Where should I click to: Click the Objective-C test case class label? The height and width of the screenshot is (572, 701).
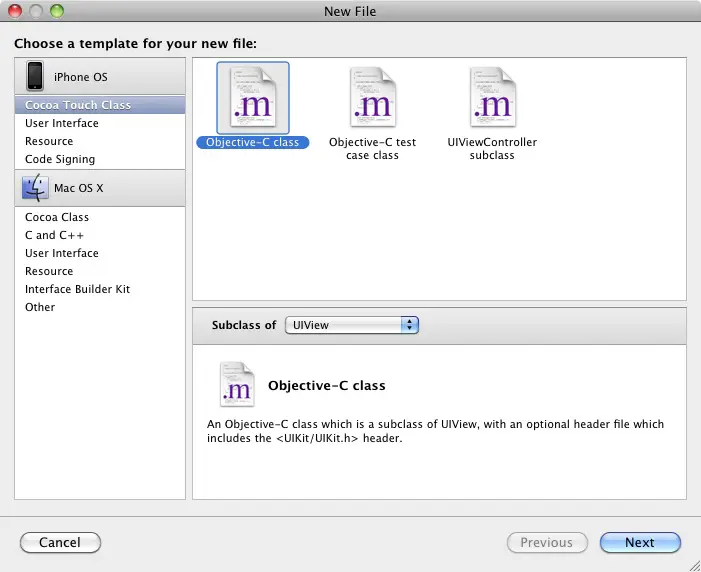[x=372, y=148]
